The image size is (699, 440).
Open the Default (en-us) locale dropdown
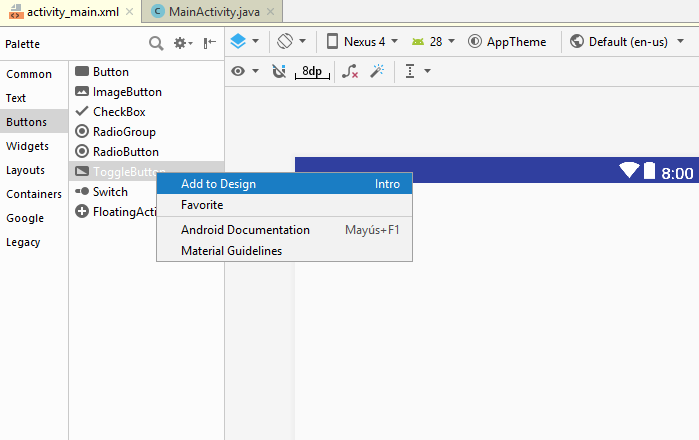pyautogui.click(x=627, y=42)
